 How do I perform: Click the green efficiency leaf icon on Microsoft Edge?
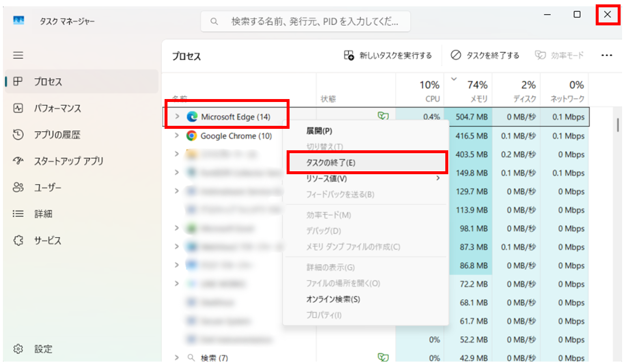click(383, 116)
